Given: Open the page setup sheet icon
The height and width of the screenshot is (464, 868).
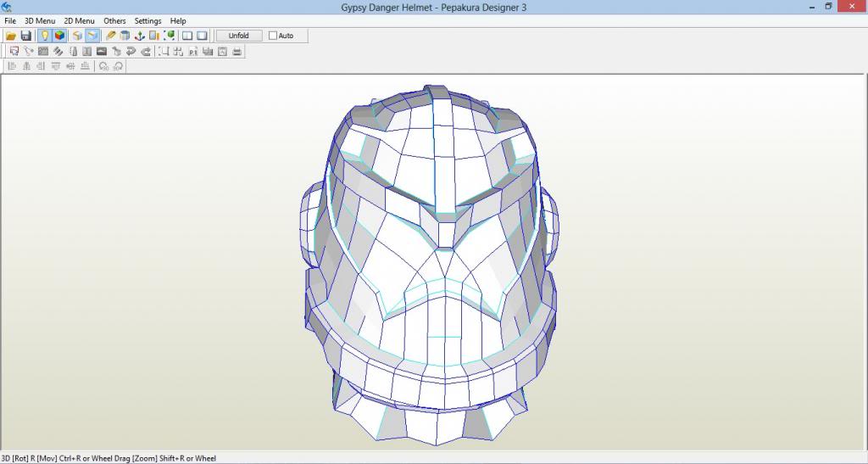Looking at the screenshot, I should [x=222, y=52].
